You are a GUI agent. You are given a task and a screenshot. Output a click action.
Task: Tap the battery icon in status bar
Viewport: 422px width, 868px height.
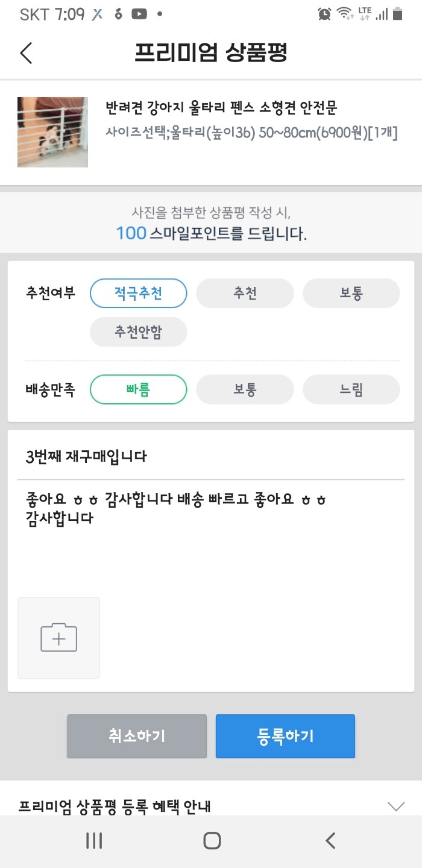click(397, 14)
